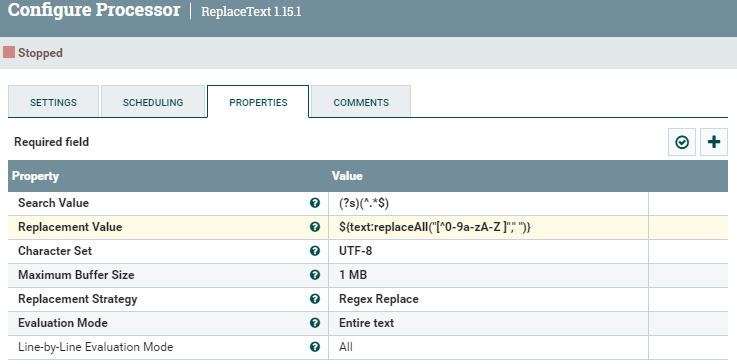The image size is (737, 364).
Task: Change the Regex Replace strategy value
Action: [488, 299]
